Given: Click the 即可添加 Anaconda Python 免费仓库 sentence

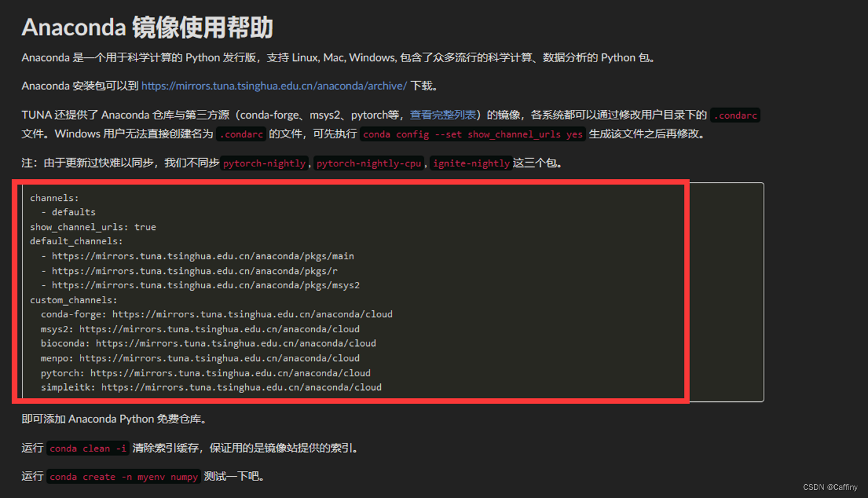Looking at the screenshot, I should (114, 419).
